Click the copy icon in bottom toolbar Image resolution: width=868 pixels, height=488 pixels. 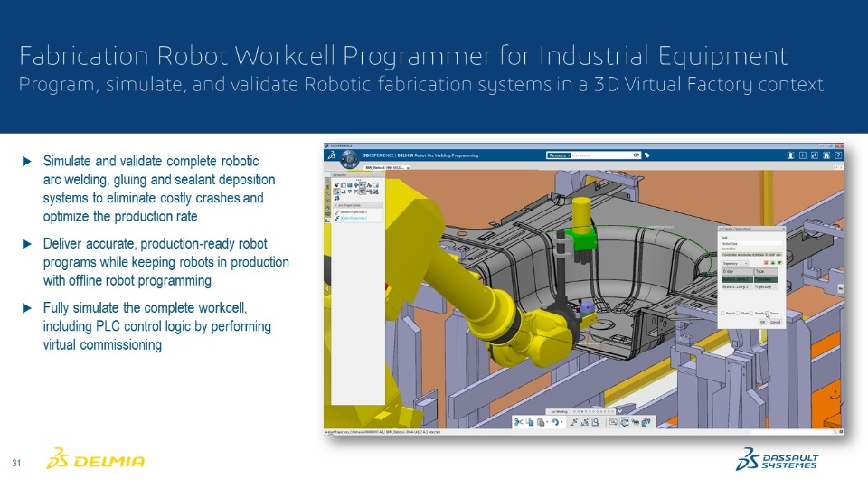pos(530,422)
